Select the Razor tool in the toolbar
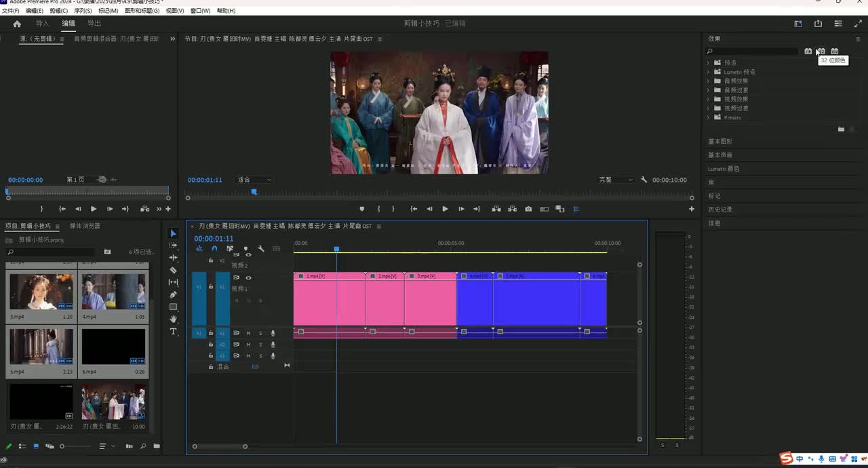This screenshot has width=868, height=468. point(173,270)
